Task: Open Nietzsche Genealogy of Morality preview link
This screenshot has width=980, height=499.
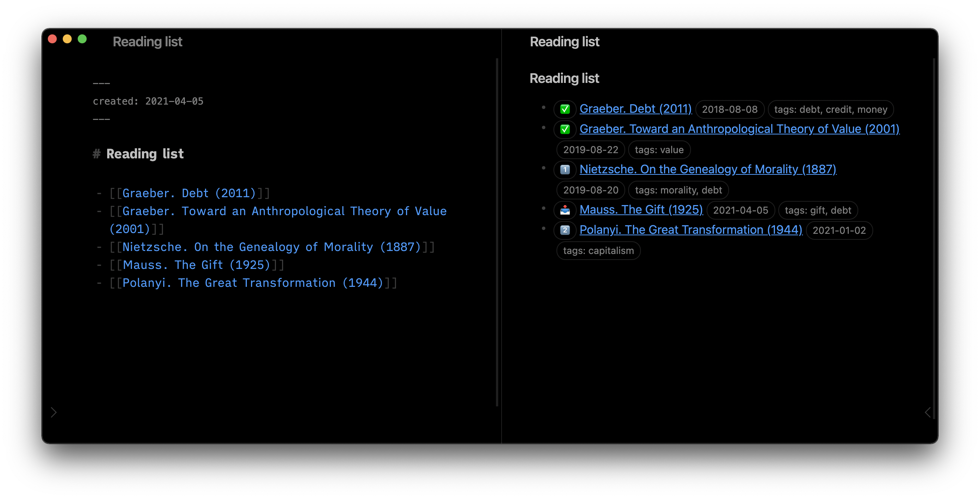Action: (x=708, y=169)
